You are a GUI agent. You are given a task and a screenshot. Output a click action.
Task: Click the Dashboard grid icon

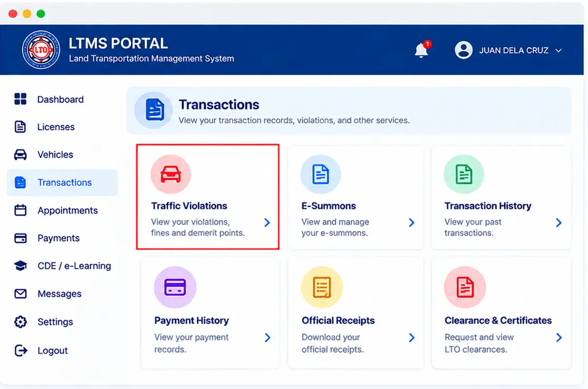[x=20, y=99]
